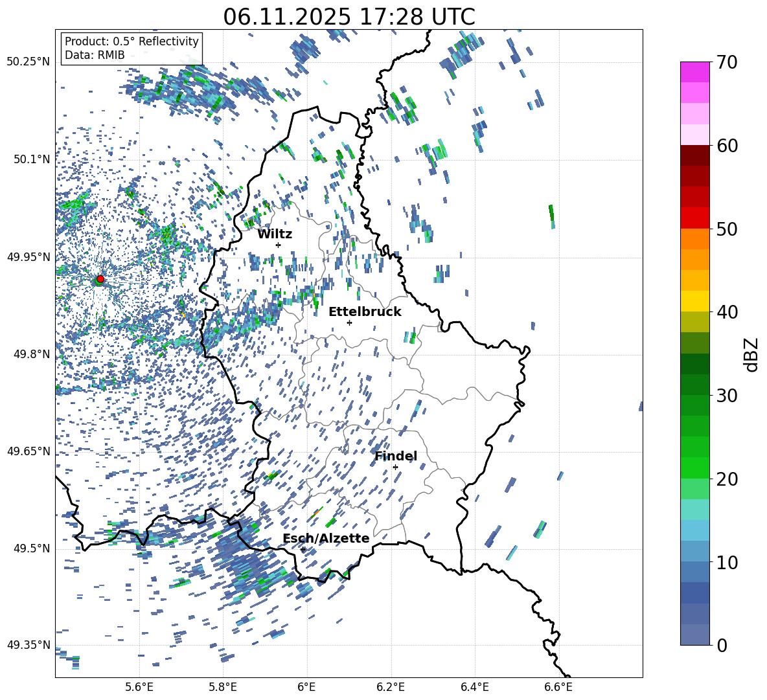Image resolution: width=767 pixels, height=700 pixels.
Task: Click the timestamp title 06.11.2025 17:28 UTC
Action: [349, 17]
